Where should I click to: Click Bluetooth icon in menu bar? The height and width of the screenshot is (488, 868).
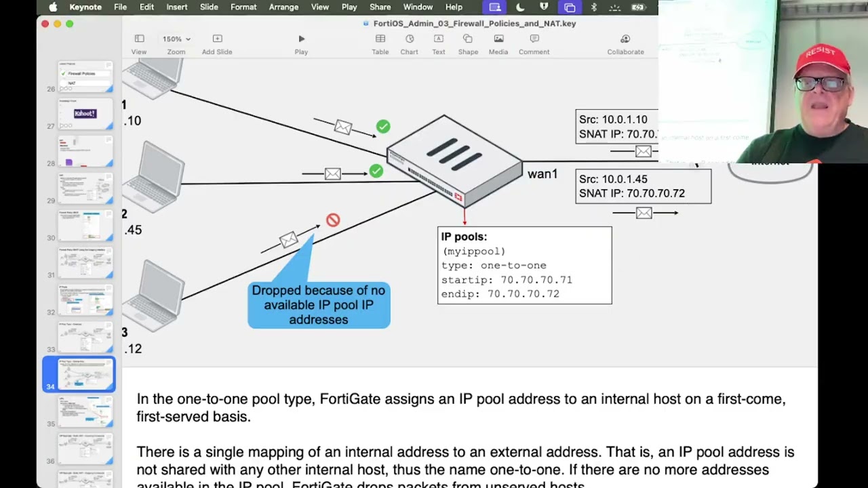(x=593, y=7)
